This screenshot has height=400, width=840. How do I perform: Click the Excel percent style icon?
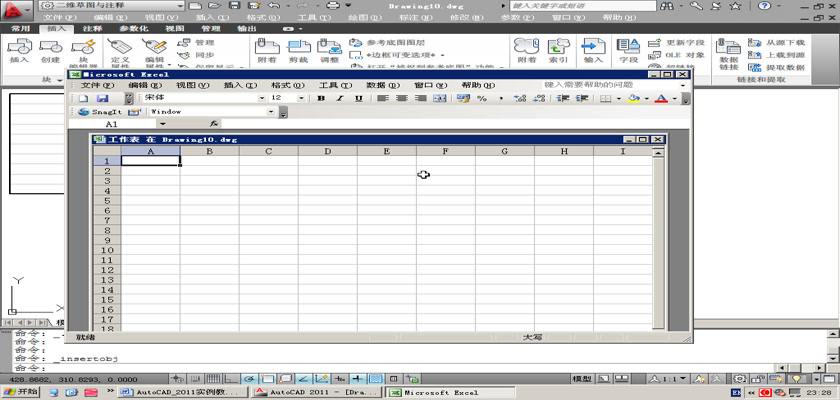(x=482, y=99)
